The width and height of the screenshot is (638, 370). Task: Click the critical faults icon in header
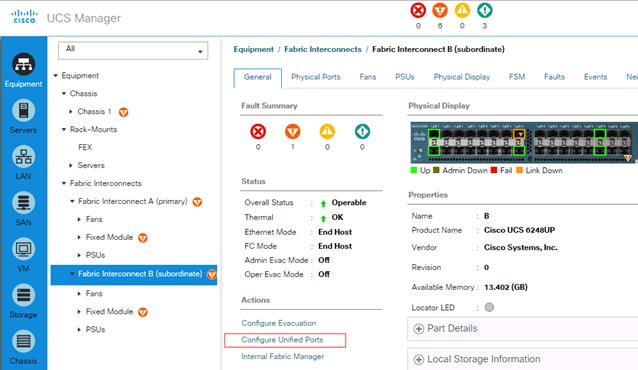(x=418, y=11)
